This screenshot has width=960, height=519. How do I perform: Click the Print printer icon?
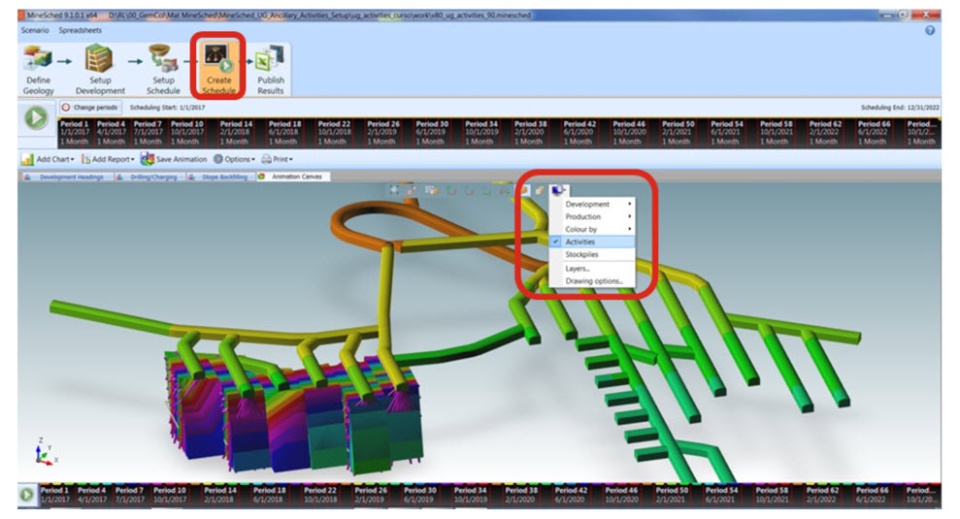point(266,159)
